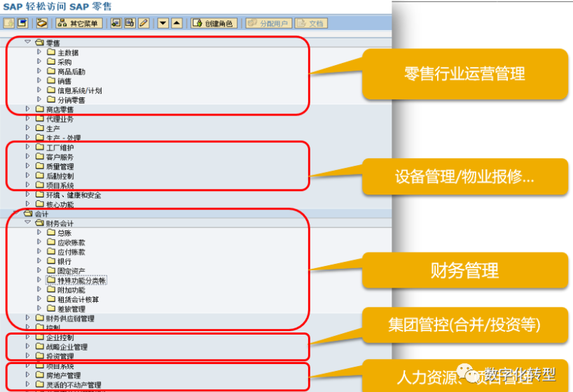Select the 生产 - 处理 tree item
Image resolution: width=573 pixels, height=392 pixels.
[64, 138]
